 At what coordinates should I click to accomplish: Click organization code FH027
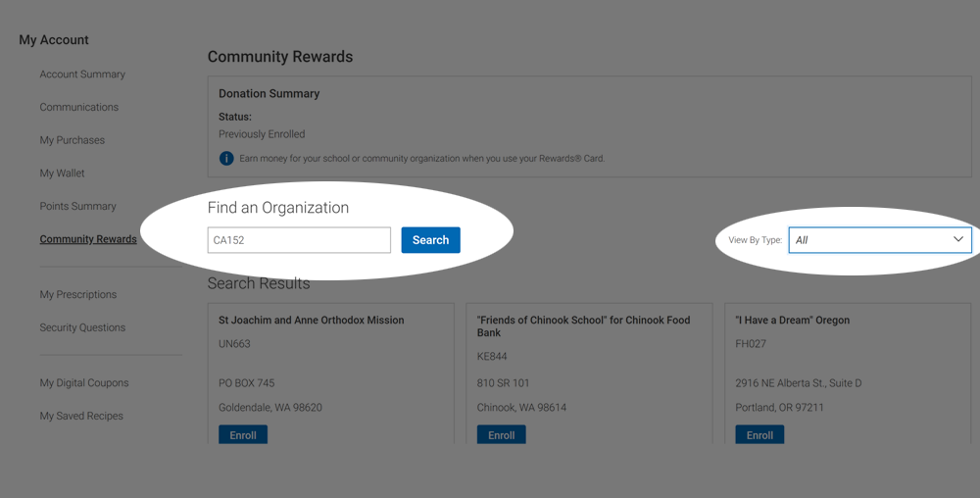click(751, 344)
